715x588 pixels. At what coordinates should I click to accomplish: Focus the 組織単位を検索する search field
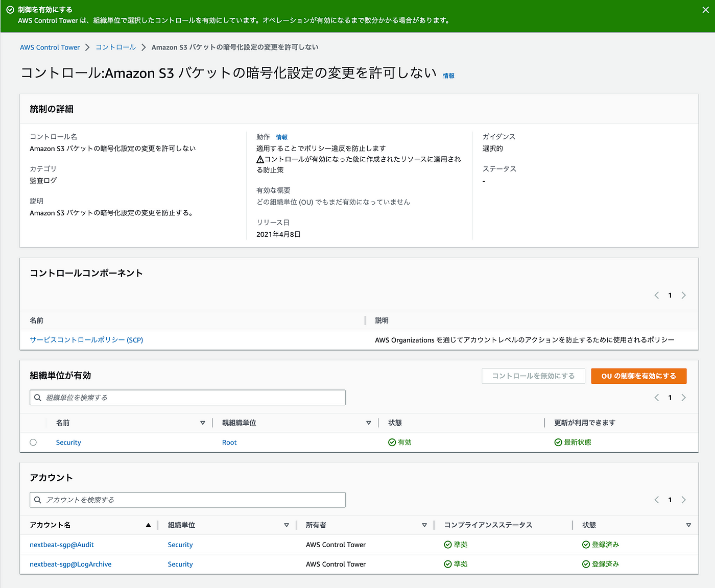pos(187,398)
